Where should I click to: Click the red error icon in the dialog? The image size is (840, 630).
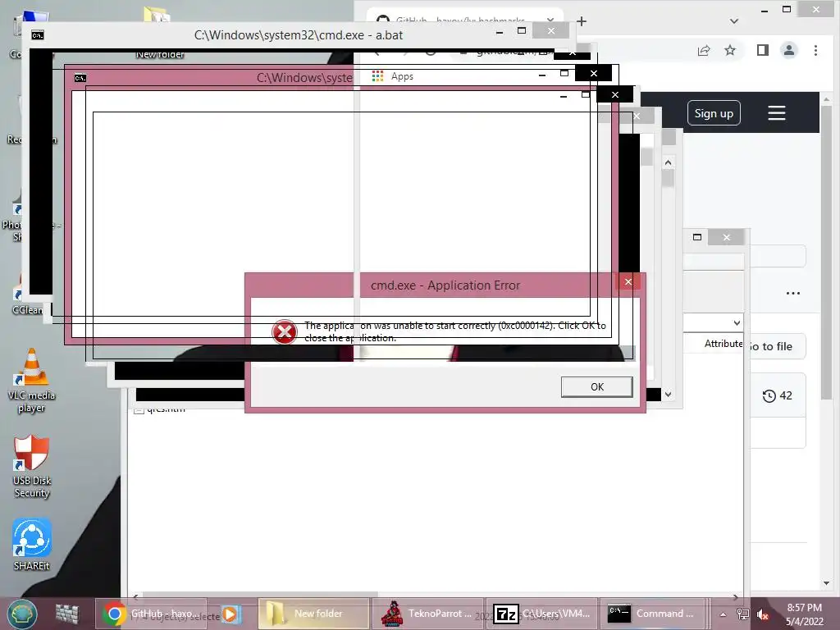tap(285, 331)
